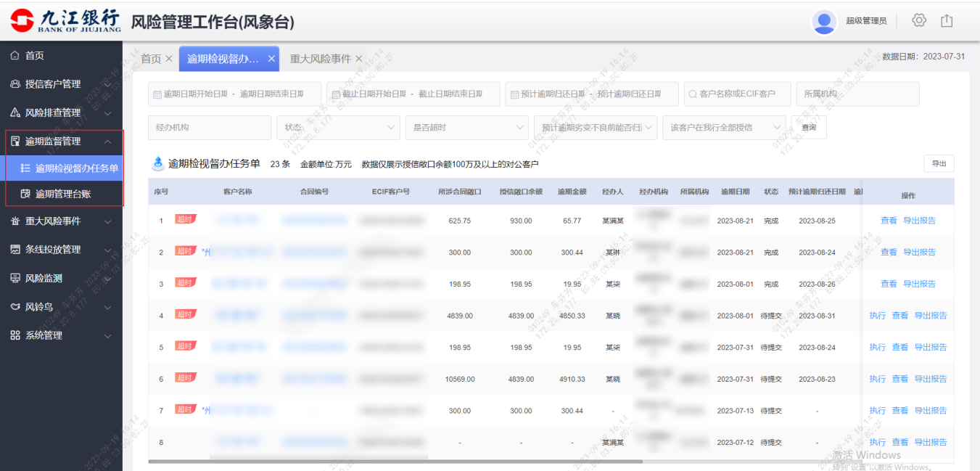
Task: Click 导出报告 link in row 2
Action: 919,253
